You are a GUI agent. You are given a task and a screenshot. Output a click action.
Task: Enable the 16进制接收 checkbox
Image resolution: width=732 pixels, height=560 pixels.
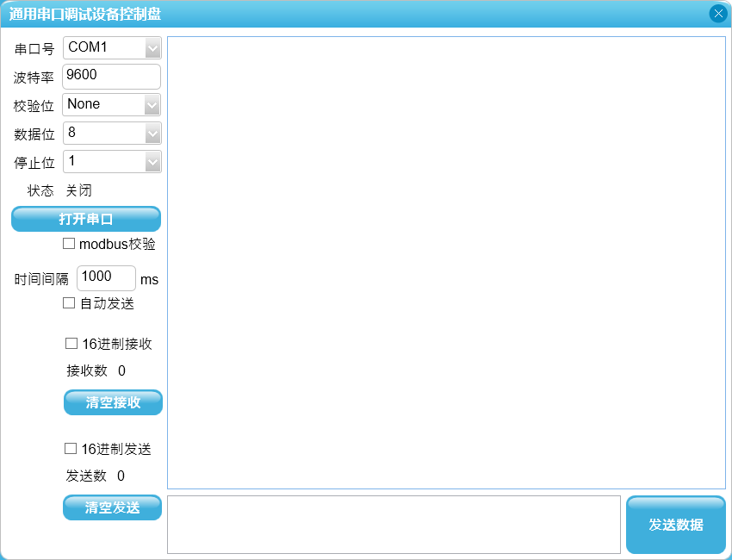pos(71,344)
